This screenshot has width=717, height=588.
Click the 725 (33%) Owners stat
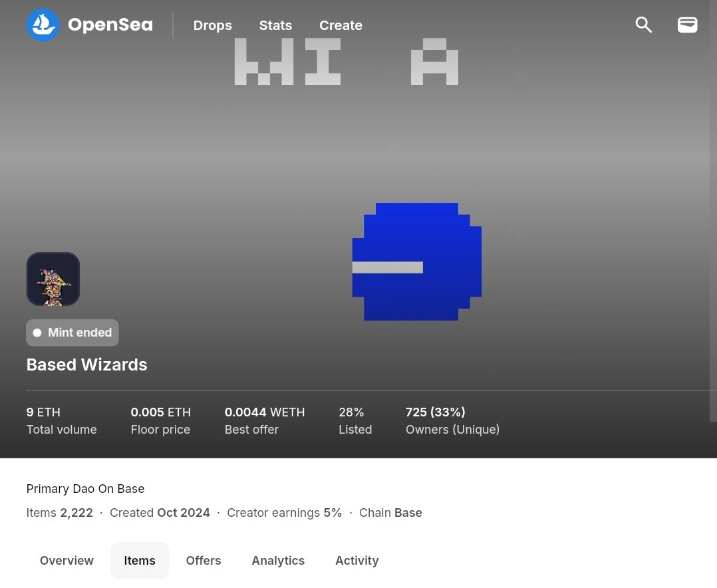(x=453, y=420)
